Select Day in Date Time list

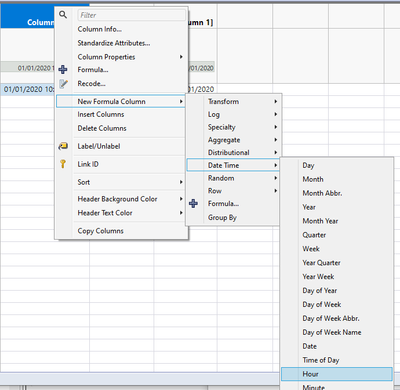click(308, 165)
